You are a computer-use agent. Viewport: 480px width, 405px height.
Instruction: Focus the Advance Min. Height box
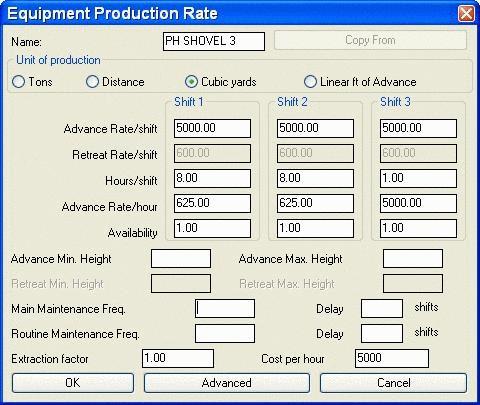[181, 258]
